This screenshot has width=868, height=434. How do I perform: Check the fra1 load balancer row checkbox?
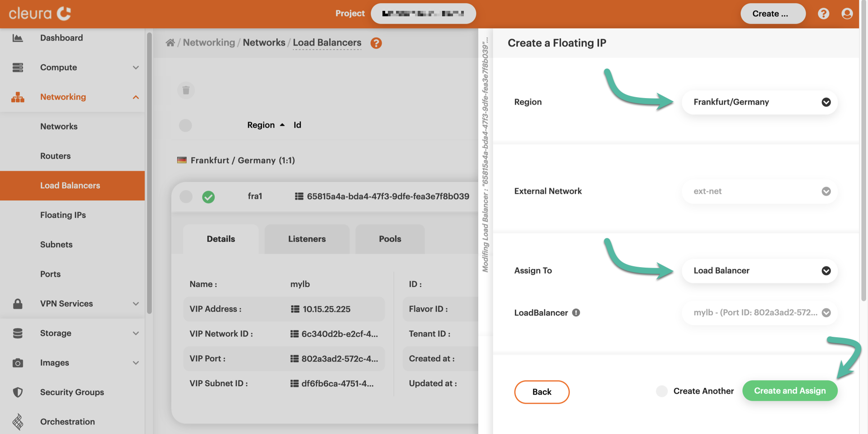pyautogui.click(x=185, y=197)
